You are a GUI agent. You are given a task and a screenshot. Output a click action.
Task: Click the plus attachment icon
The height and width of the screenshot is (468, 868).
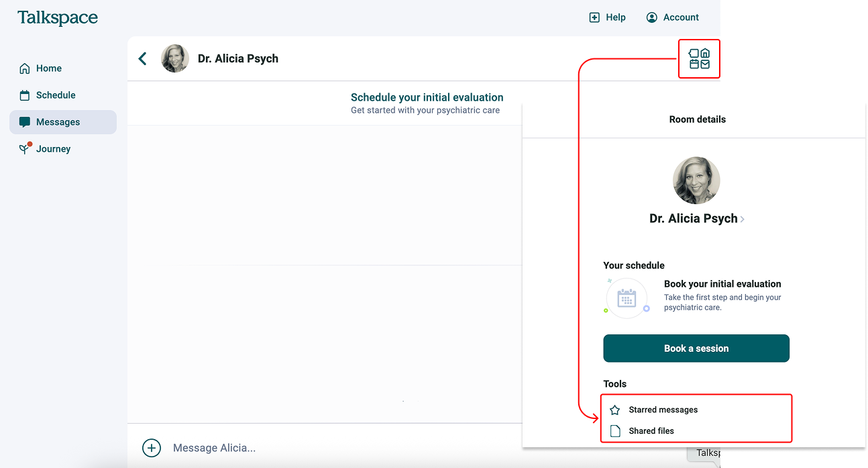(152, 448)
